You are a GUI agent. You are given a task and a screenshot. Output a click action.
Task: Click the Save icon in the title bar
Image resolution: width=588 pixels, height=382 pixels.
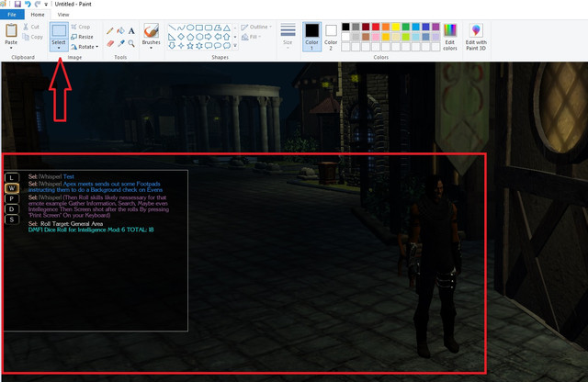tap(17, 4)
